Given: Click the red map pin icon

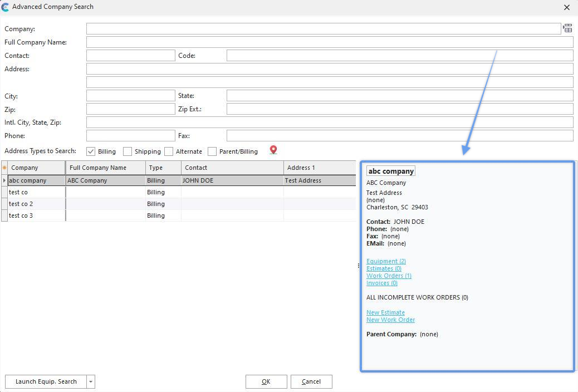Looking at the screenshot, I should [273, 150].
